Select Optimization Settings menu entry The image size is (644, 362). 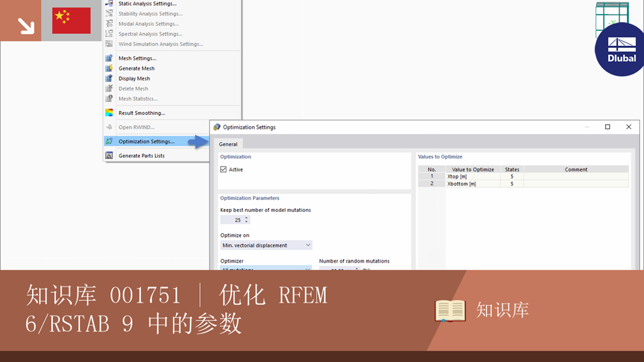tap(146, 141)
